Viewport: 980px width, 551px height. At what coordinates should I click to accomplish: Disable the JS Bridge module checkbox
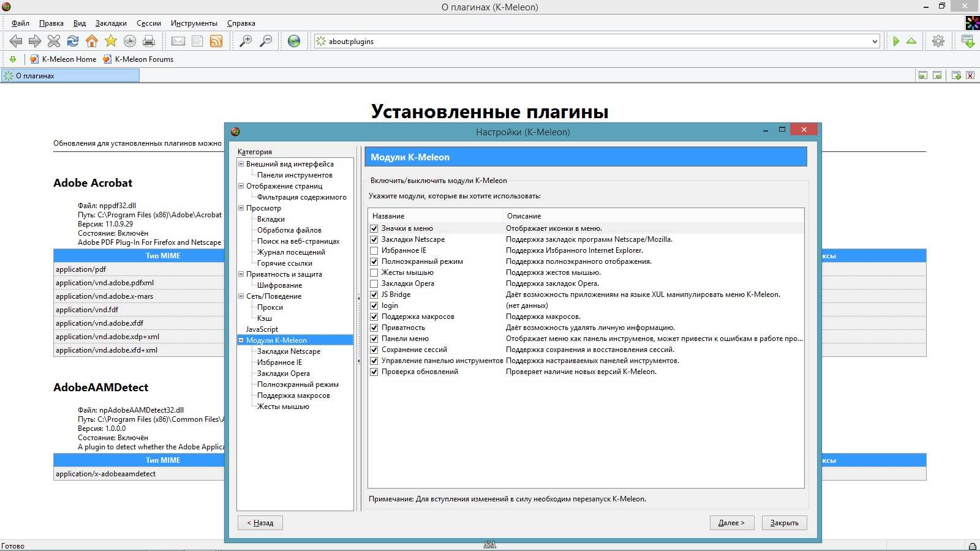coord(374,294)
